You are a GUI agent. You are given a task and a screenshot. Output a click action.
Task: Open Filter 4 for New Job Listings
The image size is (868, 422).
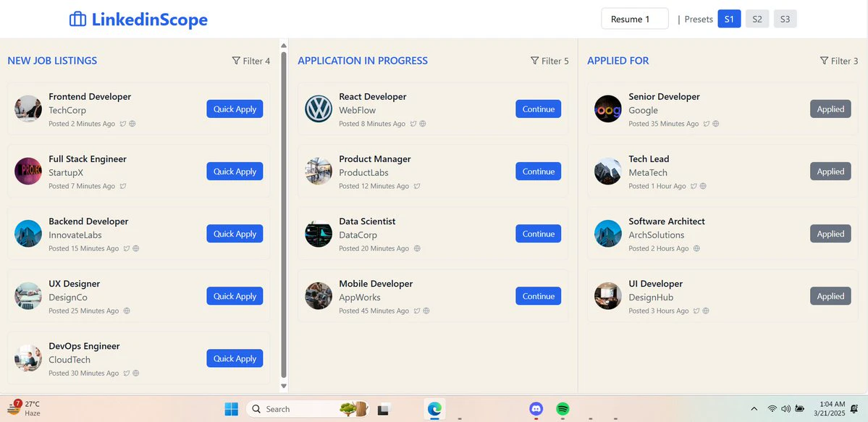(251, 61)
